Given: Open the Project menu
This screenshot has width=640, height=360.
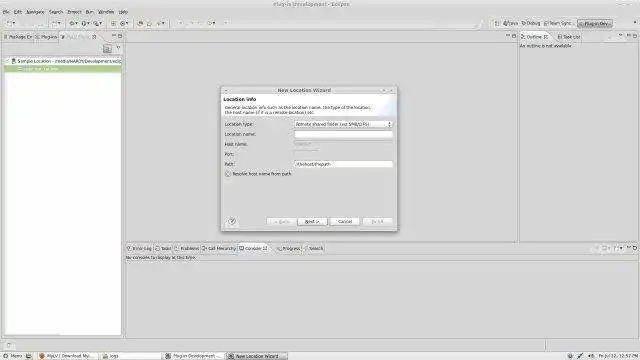Looking at the screenshot, I should (x=74, y=12).
